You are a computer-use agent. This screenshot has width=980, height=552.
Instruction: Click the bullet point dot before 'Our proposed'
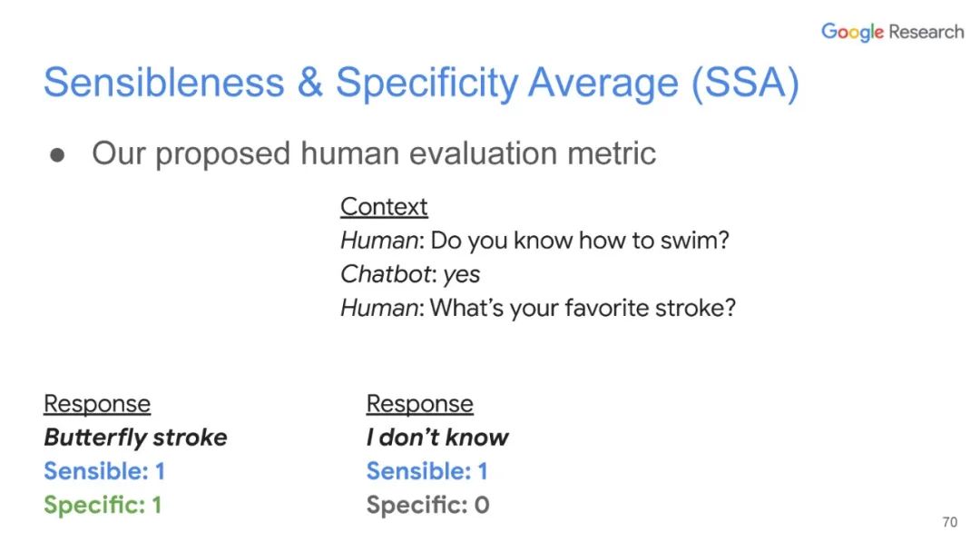coord(57,154)
